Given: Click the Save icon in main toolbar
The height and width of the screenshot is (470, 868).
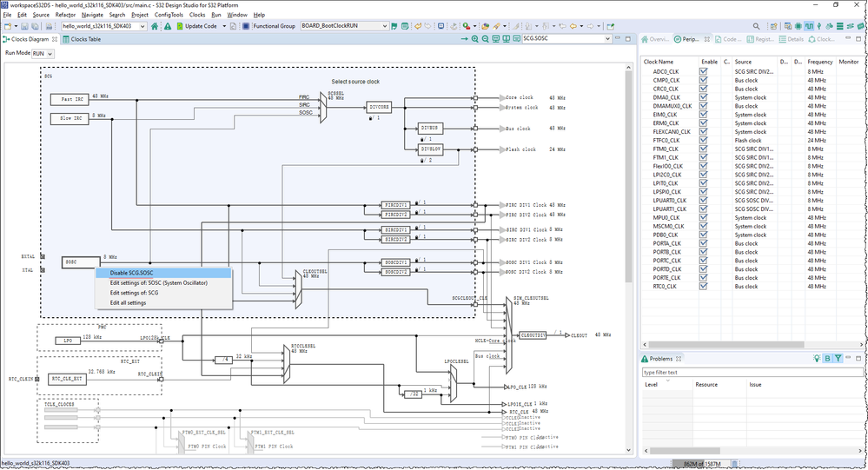Looking at the screenshot, I should (23, 26).
